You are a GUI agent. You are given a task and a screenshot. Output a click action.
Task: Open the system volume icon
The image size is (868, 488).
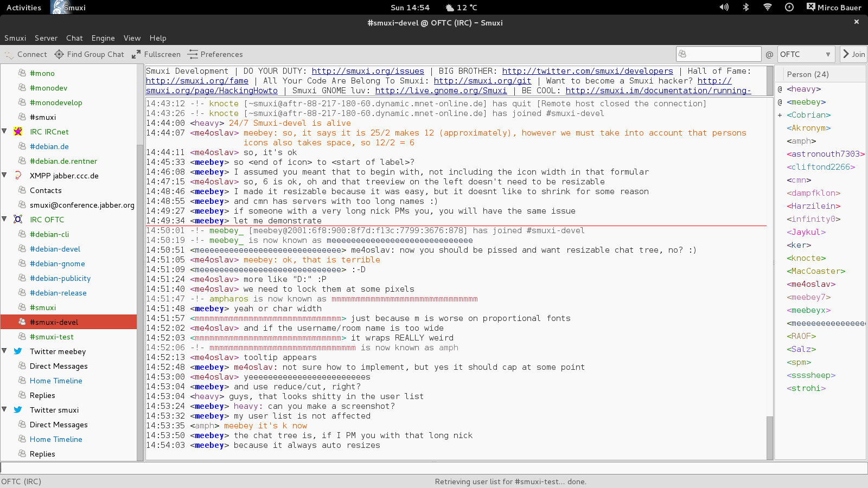coord(724,8)
